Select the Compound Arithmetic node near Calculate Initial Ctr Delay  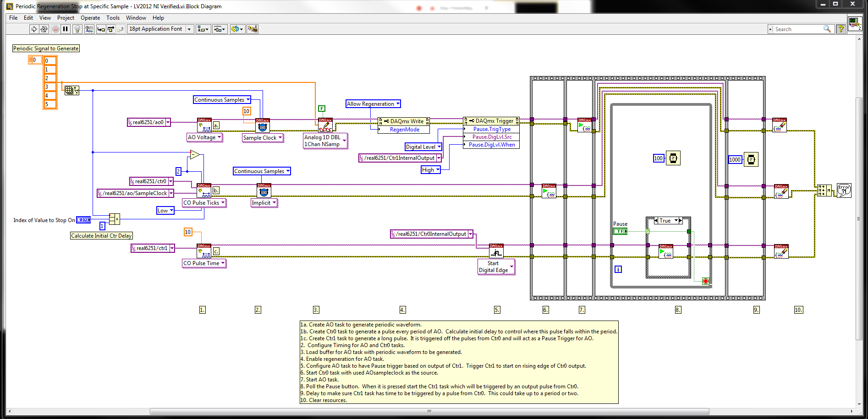(115, 219)
